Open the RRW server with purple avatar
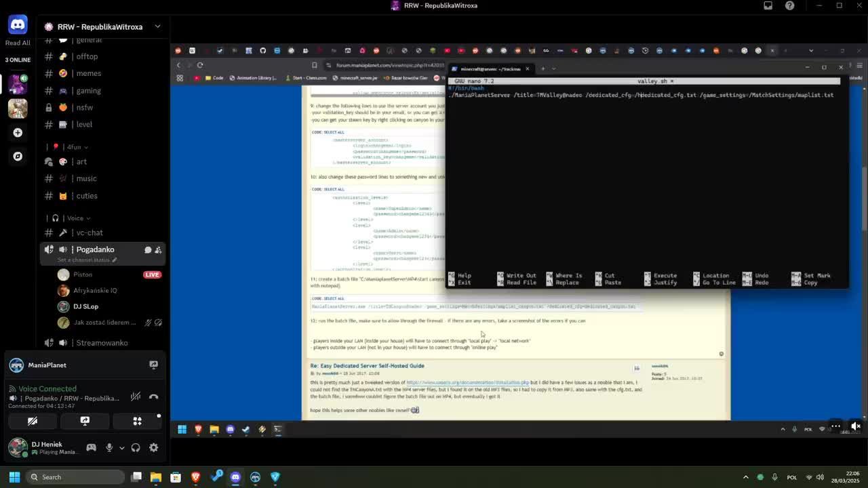 [18, 84]
